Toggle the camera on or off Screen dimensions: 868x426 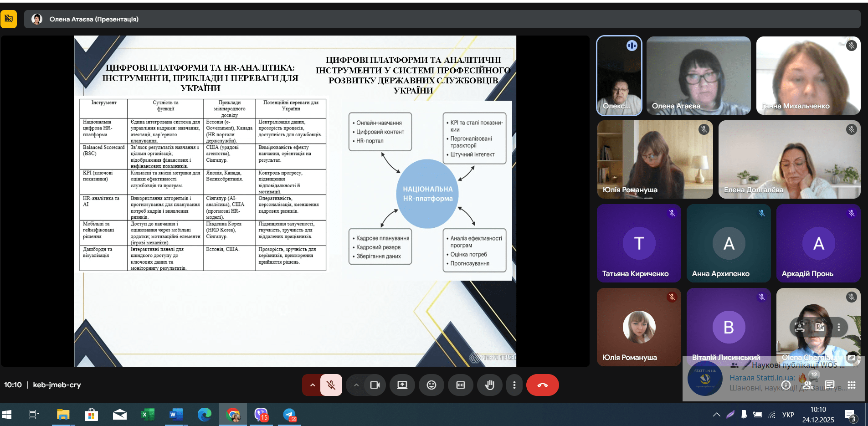(375, 385)
